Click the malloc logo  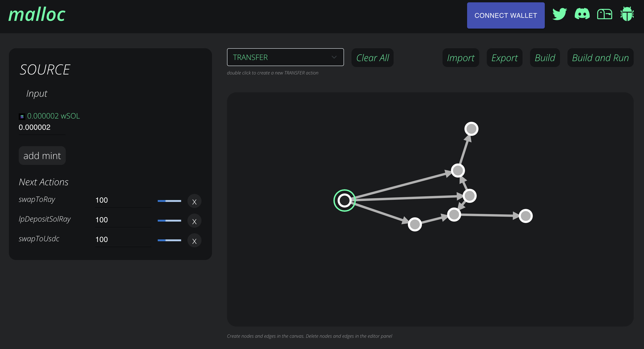[37, 15]
